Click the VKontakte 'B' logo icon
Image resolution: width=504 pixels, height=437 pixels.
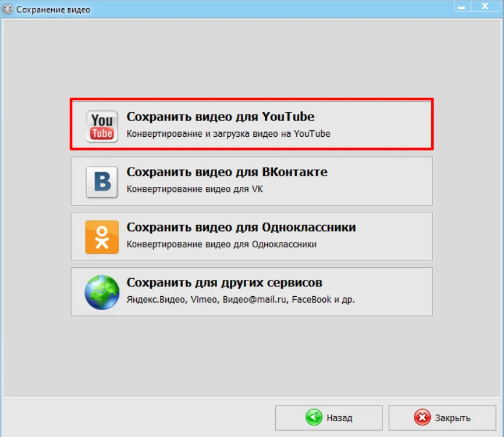[x=102, y=182]
